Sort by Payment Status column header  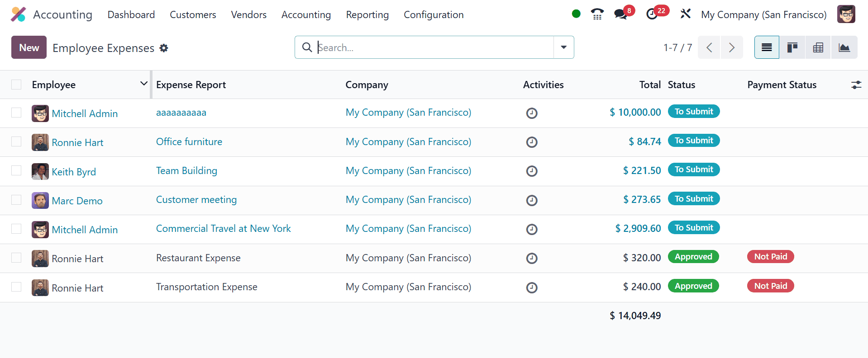tap(782, 85)
